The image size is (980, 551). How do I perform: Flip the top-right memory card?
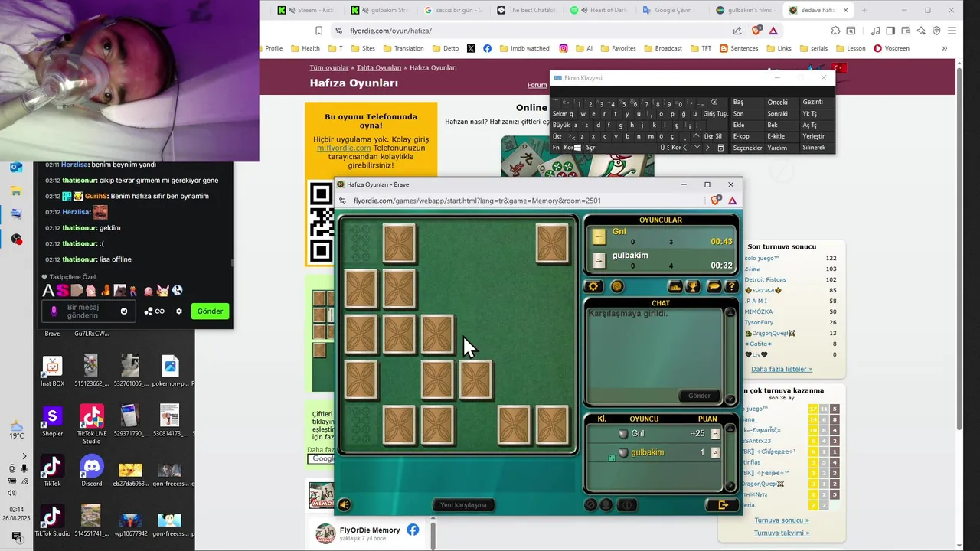[552, 243]
